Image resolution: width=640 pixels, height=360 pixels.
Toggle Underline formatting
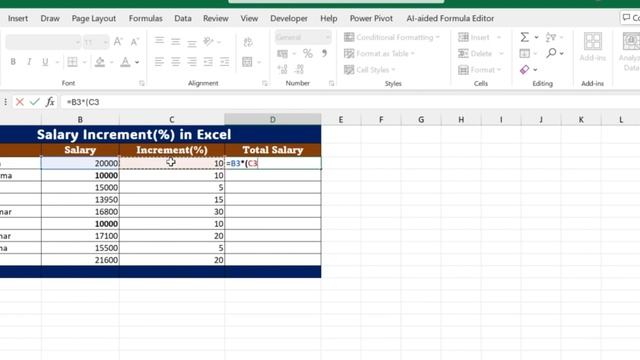click(x=45, y=62)
